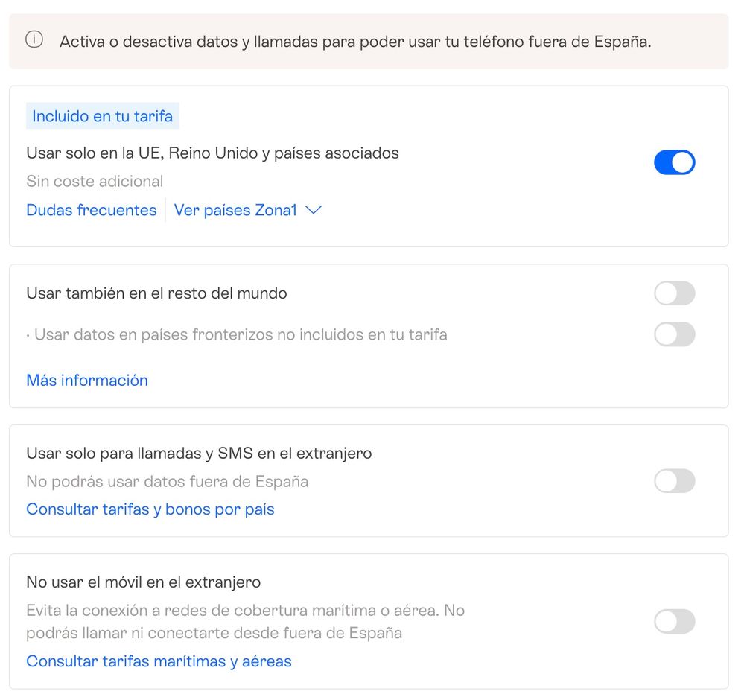Screen dimensions: 744x700
Task: Enable the 'resto del mundo' roaming toggle
Action: point(674,293)
